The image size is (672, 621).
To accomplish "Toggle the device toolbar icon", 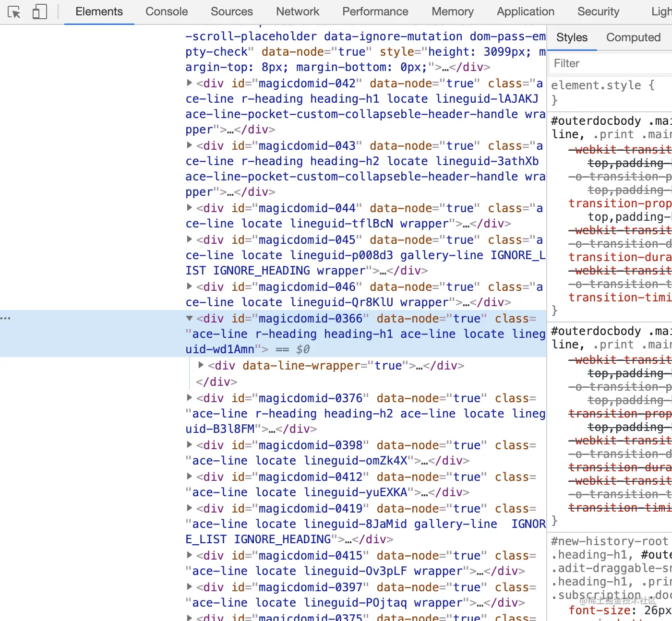I will coord(39,12).
